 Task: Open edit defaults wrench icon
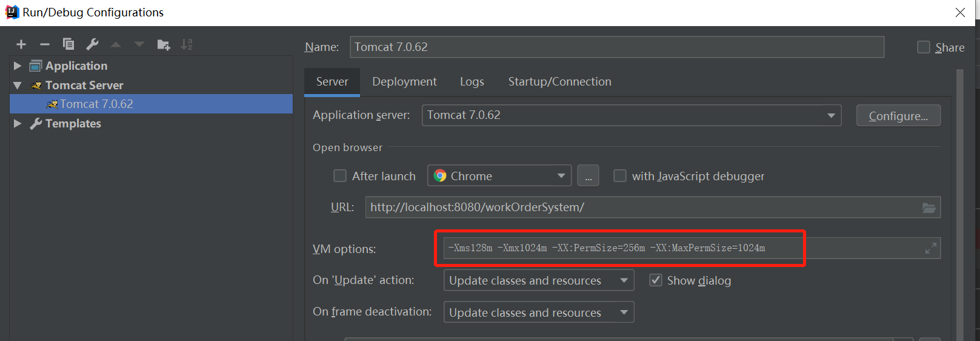click(x=92, y=44)
